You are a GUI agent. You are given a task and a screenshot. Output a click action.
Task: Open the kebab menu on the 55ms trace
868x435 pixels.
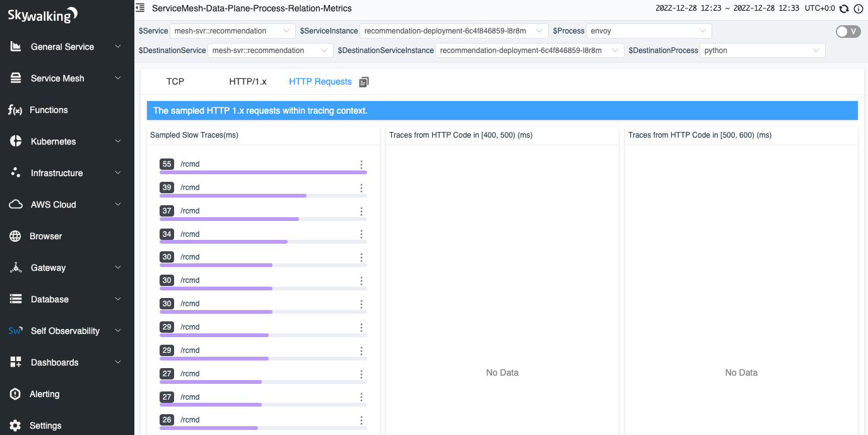(x=361, y=164)
